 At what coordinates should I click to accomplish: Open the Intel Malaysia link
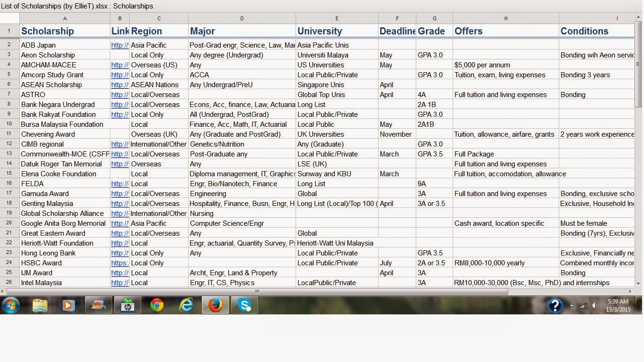point(120,283)
